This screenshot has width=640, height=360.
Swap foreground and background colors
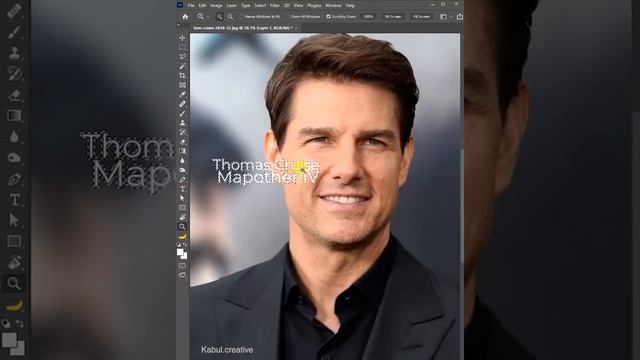185,244
